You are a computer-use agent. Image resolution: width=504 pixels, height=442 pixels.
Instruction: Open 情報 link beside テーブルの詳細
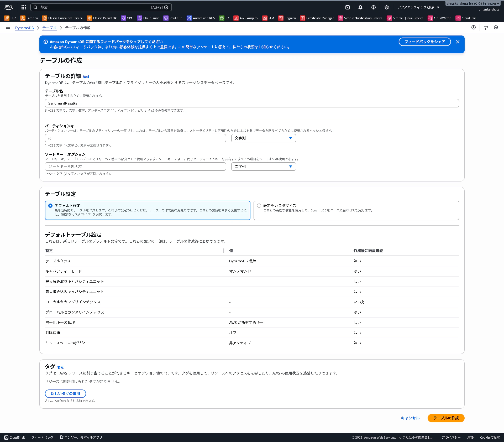[x=86, y=77]
